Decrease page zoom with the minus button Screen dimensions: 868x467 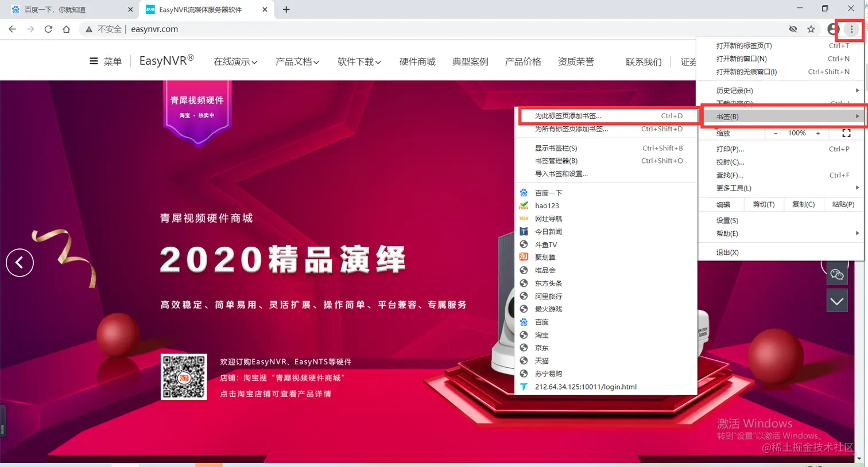(x=776, y=133)
